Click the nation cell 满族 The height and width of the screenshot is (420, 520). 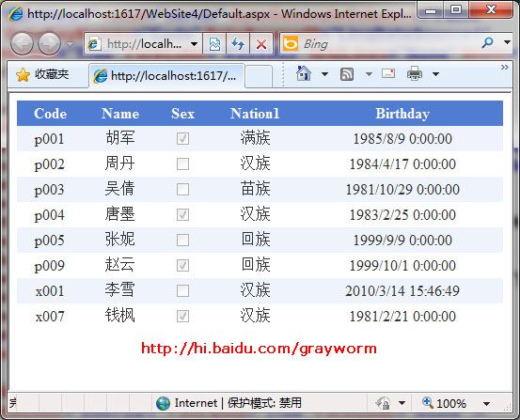(256, 138)
